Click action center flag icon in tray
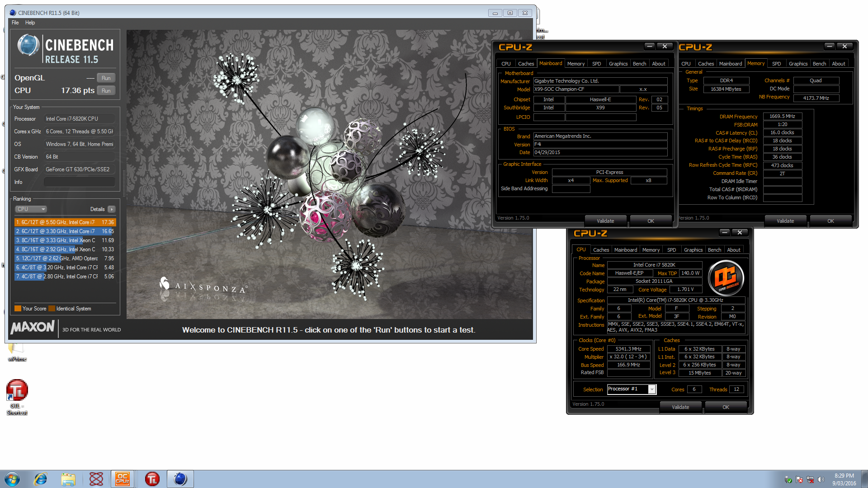Screen dimensions: 868x488 pos(799,479)
